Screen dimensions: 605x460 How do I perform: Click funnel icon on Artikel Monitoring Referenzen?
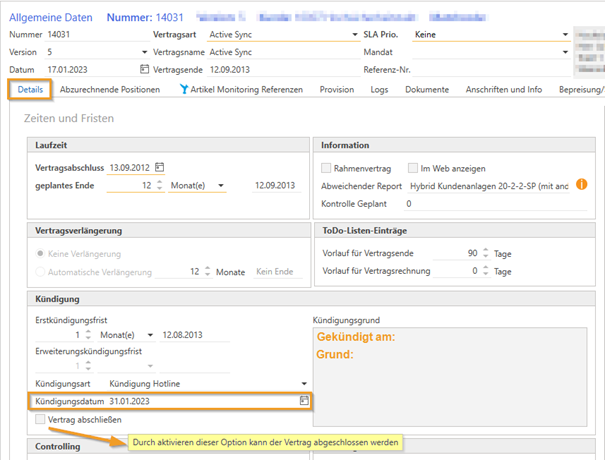coord(184,89)
